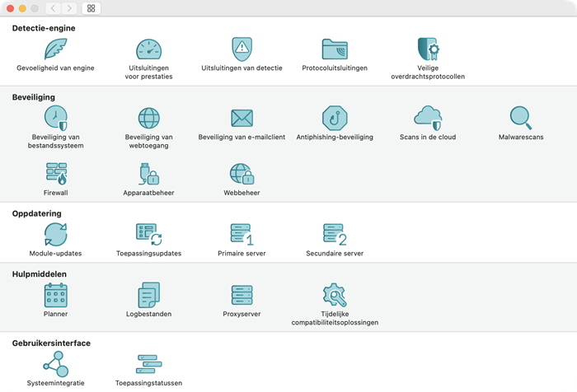Click the Beveiliging section heading
The width and height of the screenshot is (577, 392).
(x=34, y=97)
